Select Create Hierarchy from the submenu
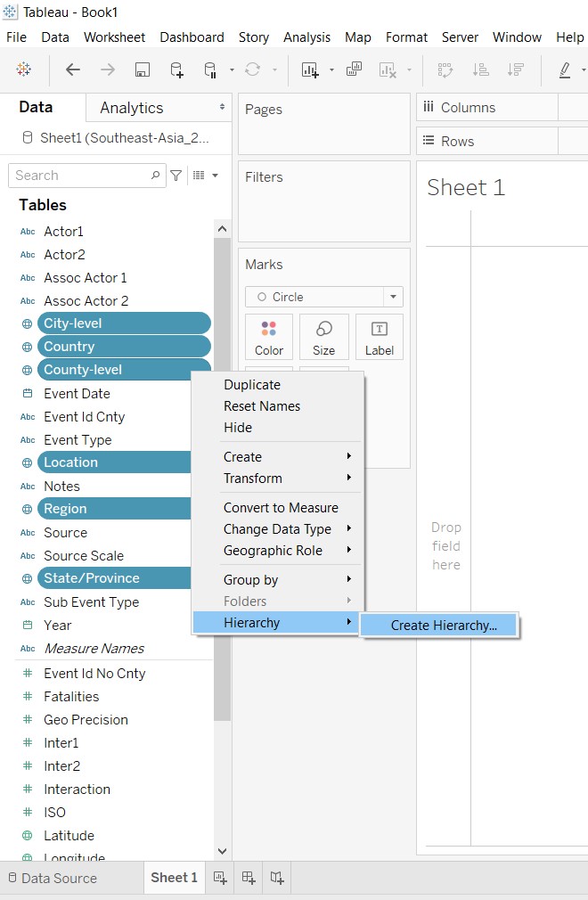Image resolution: width=588 pixels, height=900 pixels. (x=443, y=626)
